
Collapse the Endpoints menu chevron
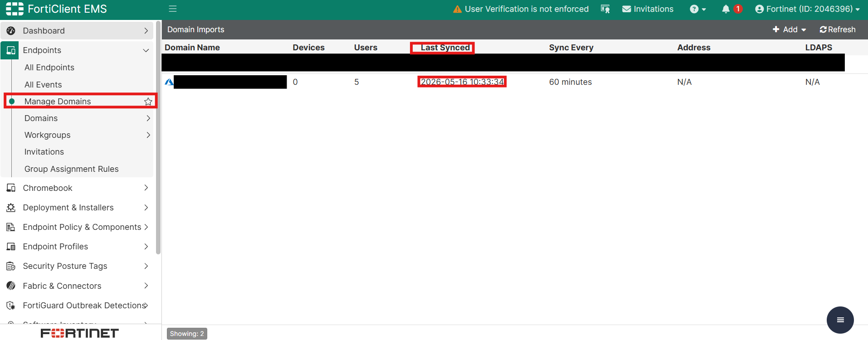(x=146, y=50)
